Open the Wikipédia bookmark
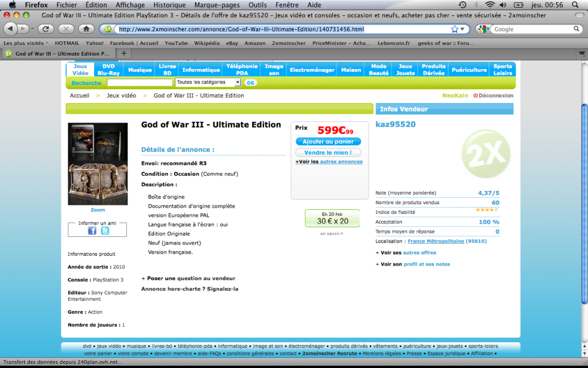Image resolution: width=588 pixels, height=368 pixels. click(207, 43)
